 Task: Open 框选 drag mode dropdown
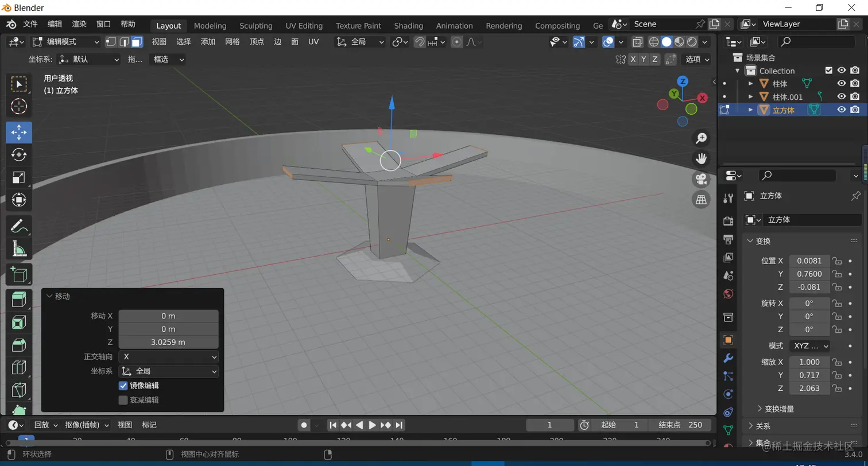tap(167, 59)
